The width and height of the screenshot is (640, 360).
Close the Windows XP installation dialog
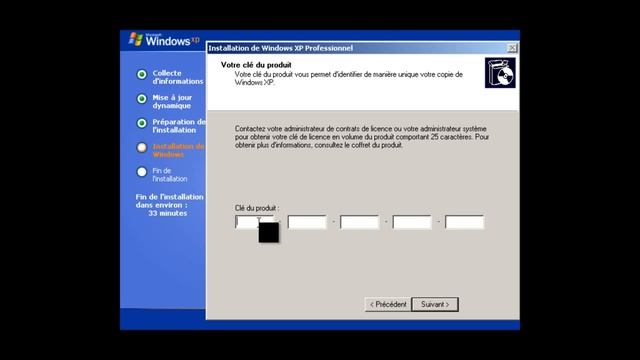[512, 48]
